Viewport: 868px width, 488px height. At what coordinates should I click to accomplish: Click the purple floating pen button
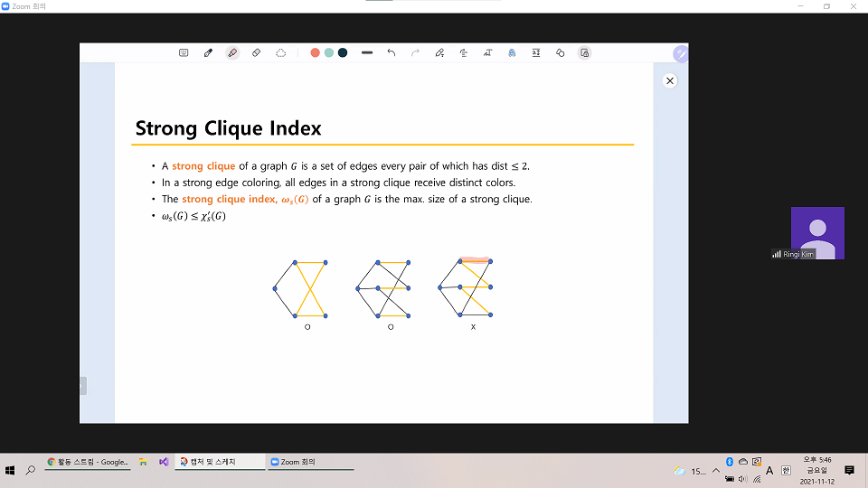pyautogui.click(x=681, y=54)
